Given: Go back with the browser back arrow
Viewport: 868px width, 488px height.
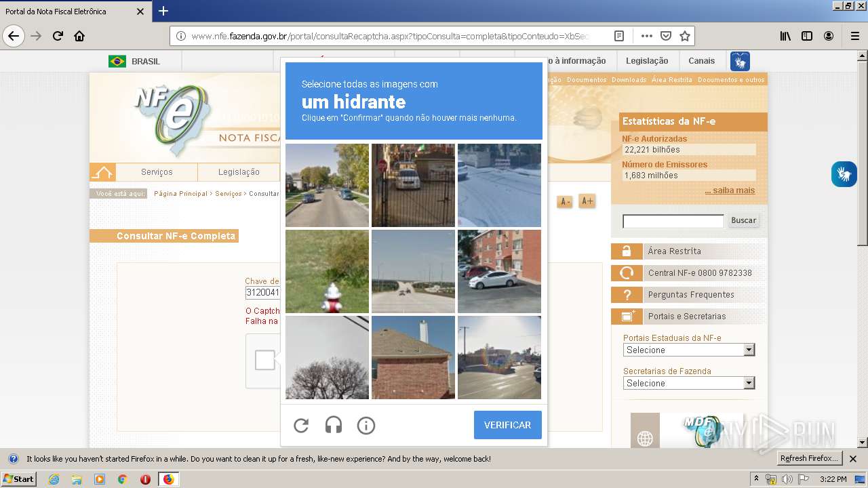Looking at the screenshot, I should 14,36.
